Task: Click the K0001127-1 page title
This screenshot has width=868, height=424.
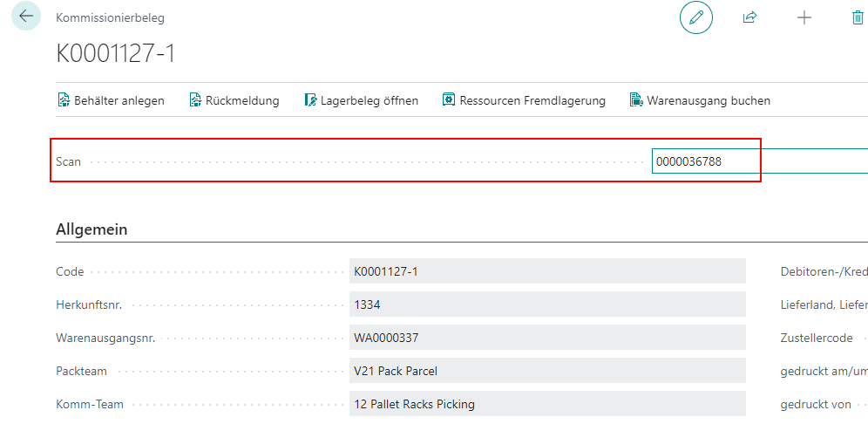Action: click(116, 53)
